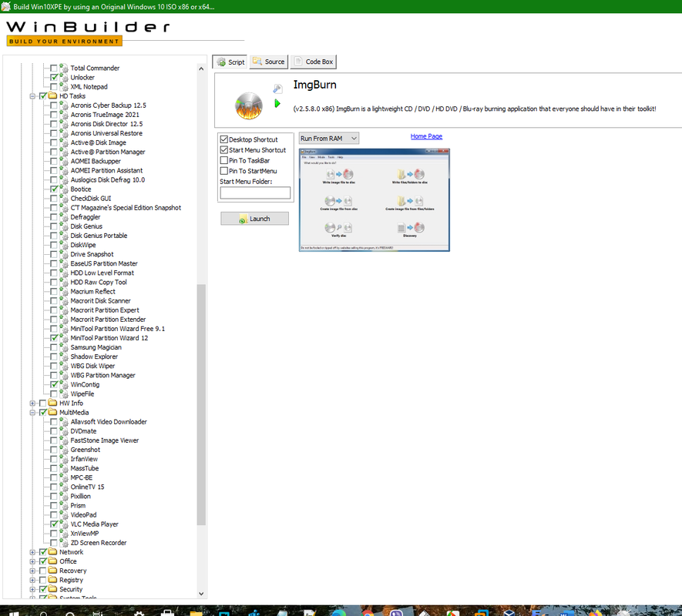The image size is (682, 616).
Task: Switch to the Source tab
Action: coord(269,62)
